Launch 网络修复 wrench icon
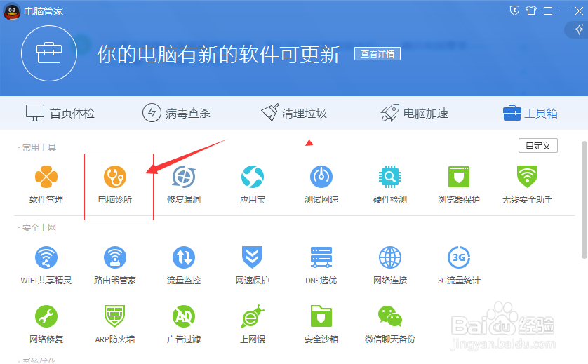588x364 pixels. (x=46, y=316)
